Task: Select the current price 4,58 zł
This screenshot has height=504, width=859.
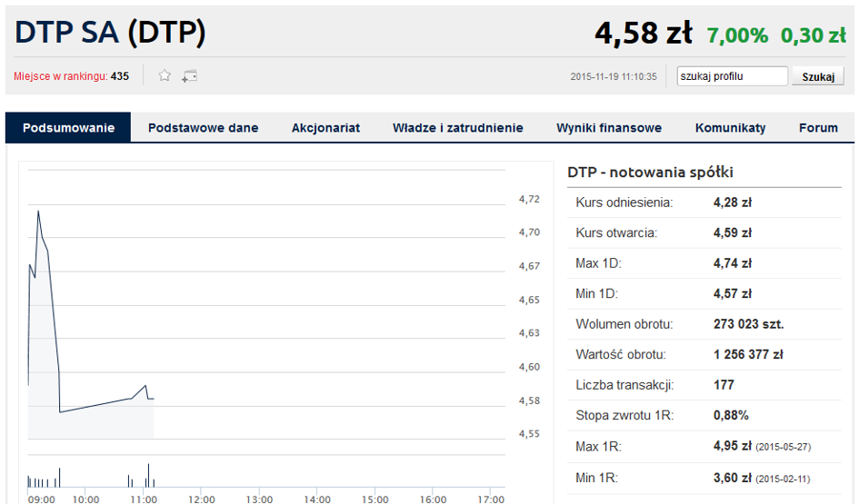Action: pyautogui.click(x=644, y=33)
